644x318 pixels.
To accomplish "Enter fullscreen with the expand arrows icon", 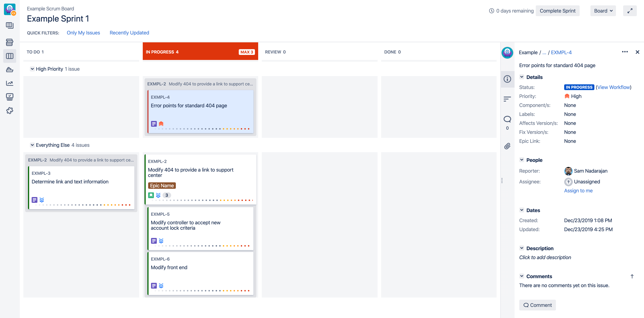I will (629, 11).
